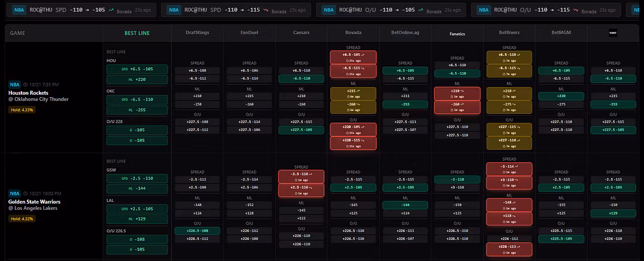Pick DraftKings +226.5 -108 over in Warriors game
This screenshot has height=261, width=644.
(197, 231)
